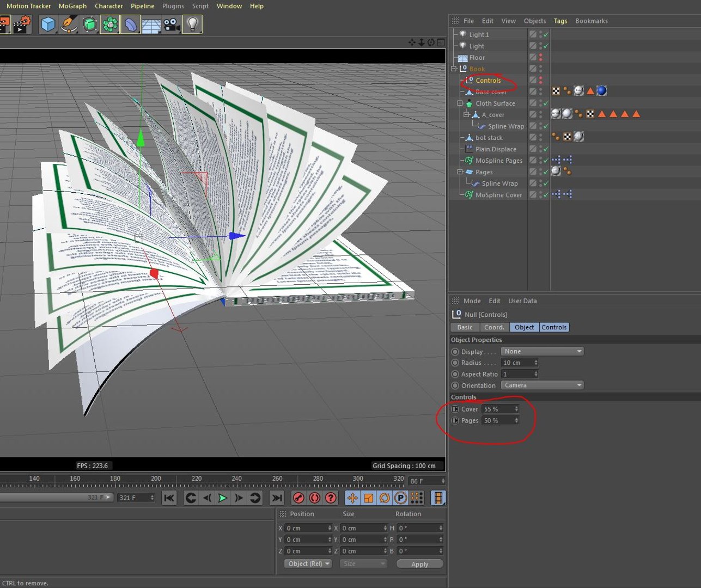The height and width of the screenshot is (588, 701).
Task: Click the edit render settings icon
Action: [x=22, y=24]
